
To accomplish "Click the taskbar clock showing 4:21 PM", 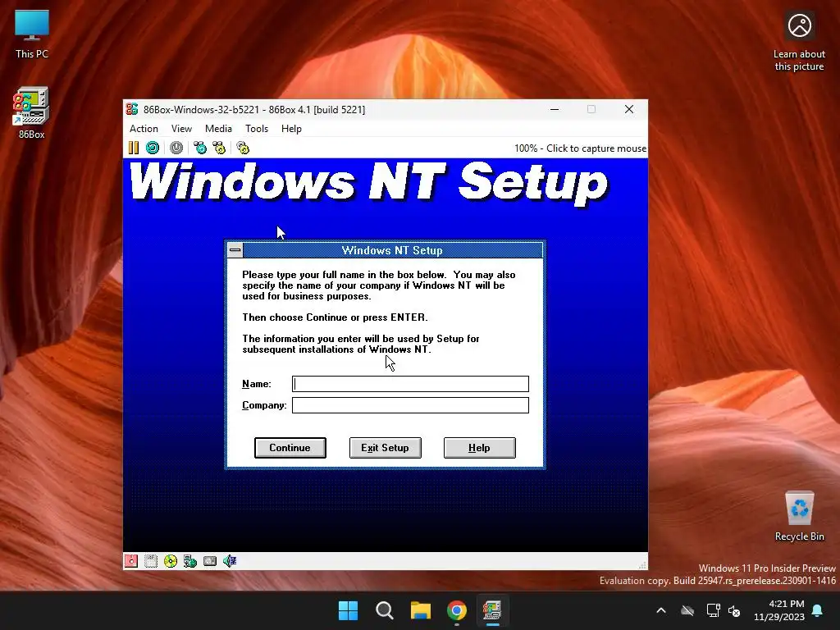I will click(779, 610).
